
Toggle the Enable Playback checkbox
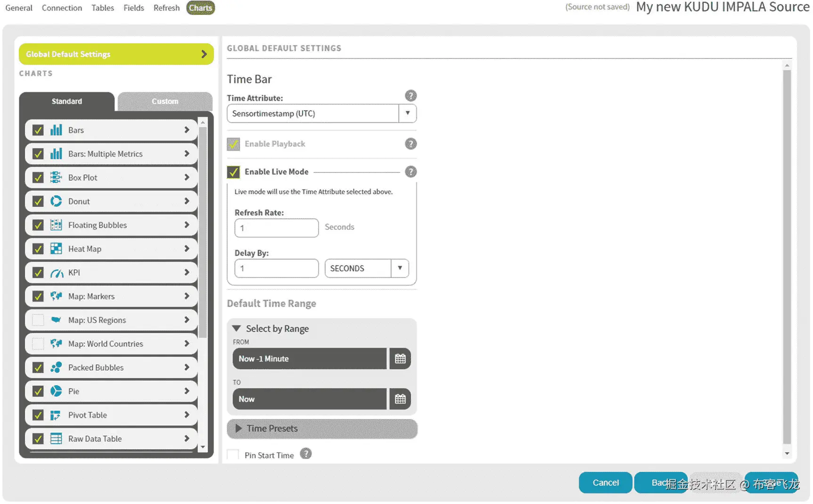[233, 144]
